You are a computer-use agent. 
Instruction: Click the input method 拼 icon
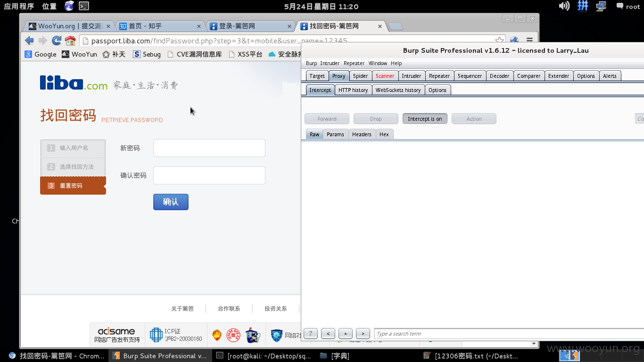[583, 6]
